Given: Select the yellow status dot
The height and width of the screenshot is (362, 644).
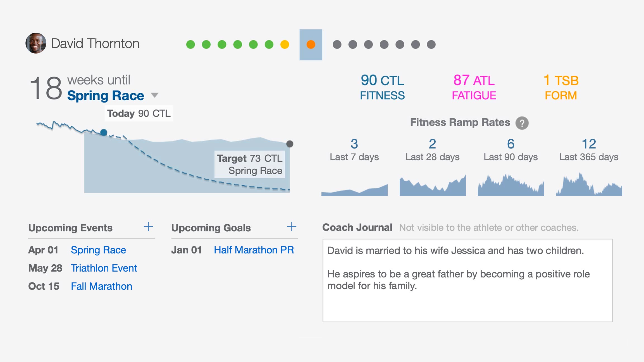Looking at the screenshot, I should (285, 44).
